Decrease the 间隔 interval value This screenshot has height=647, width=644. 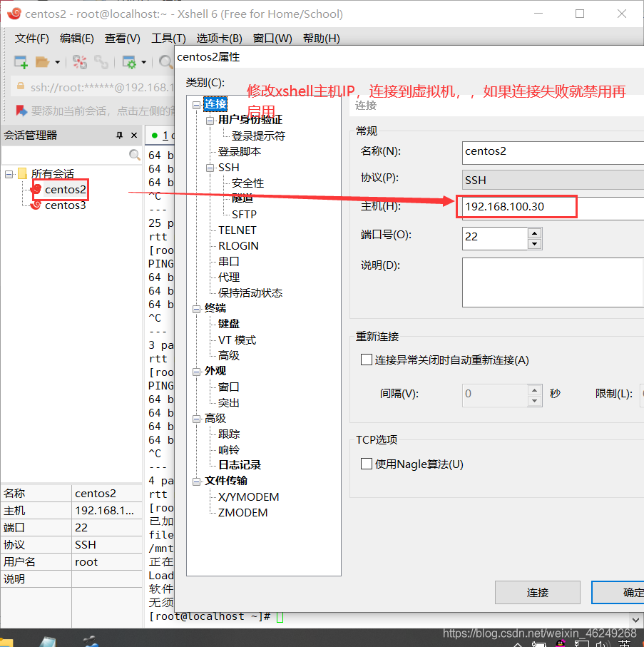(534, 400)
